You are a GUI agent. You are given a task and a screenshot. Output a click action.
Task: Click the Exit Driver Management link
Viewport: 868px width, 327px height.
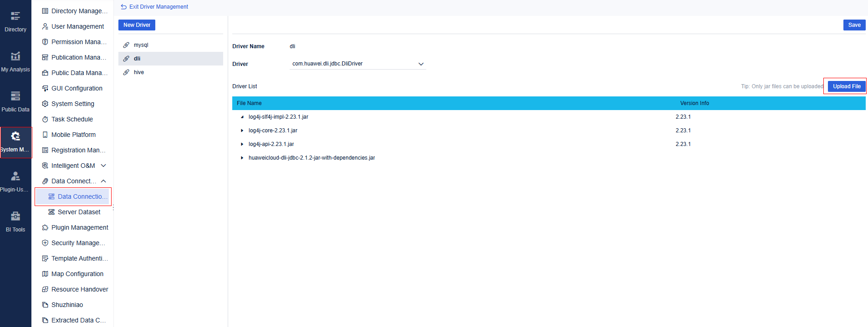click(x=158, y=7)
